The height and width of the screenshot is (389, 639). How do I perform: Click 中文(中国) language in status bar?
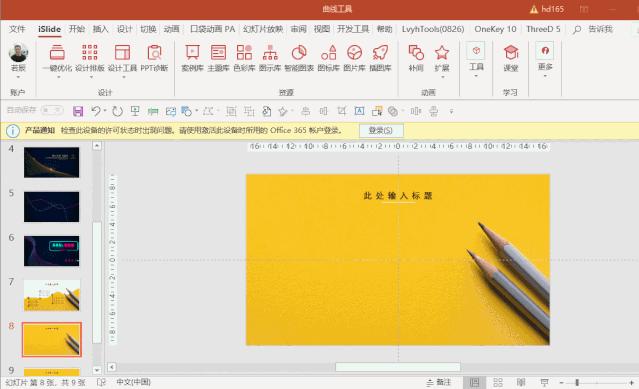(133, 382)
